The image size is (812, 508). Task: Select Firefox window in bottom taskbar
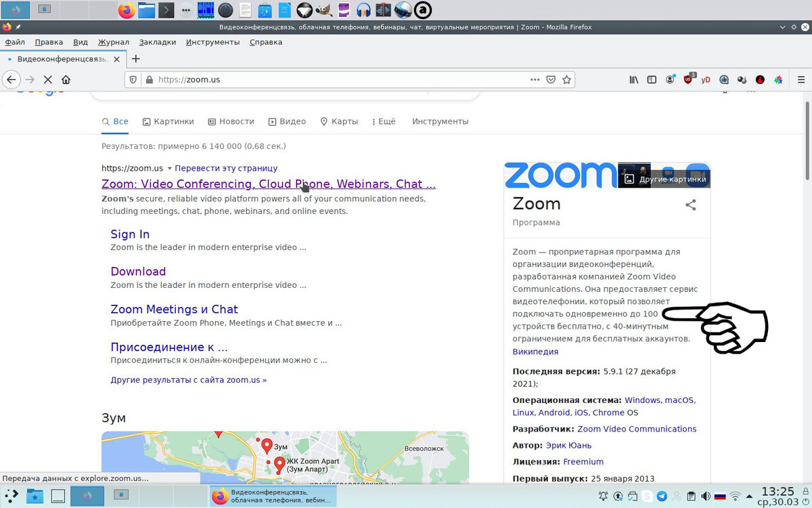(x=273, y=496)
